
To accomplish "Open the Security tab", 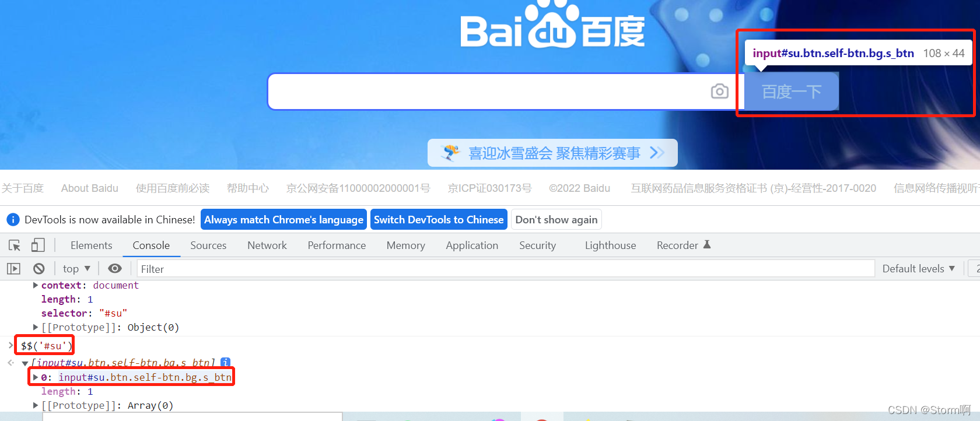I will [538, 245].
